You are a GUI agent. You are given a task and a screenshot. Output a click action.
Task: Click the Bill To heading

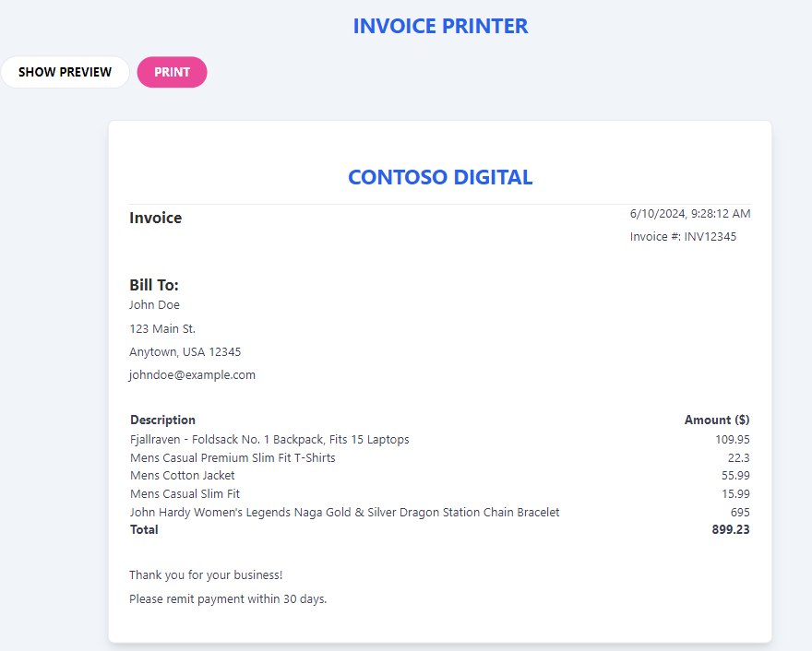pos(154,285)
